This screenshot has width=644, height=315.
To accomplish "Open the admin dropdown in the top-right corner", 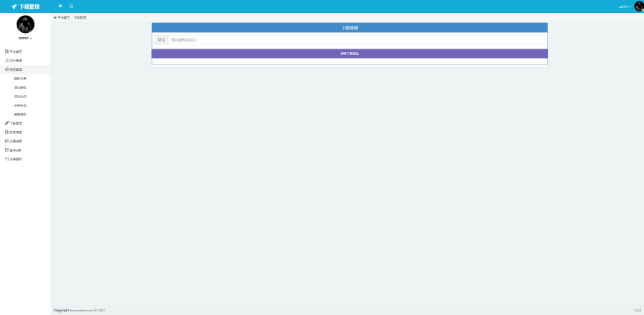I will pyautogui.click(x=625, y=6).
